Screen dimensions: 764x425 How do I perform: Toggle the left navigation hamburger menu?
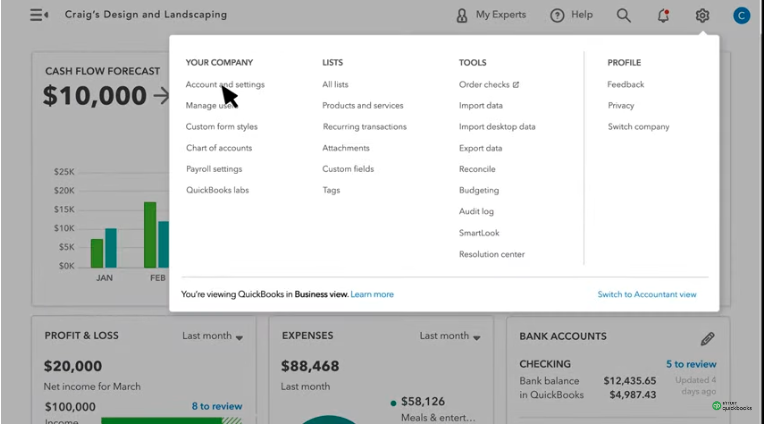(x=39, y=15)
